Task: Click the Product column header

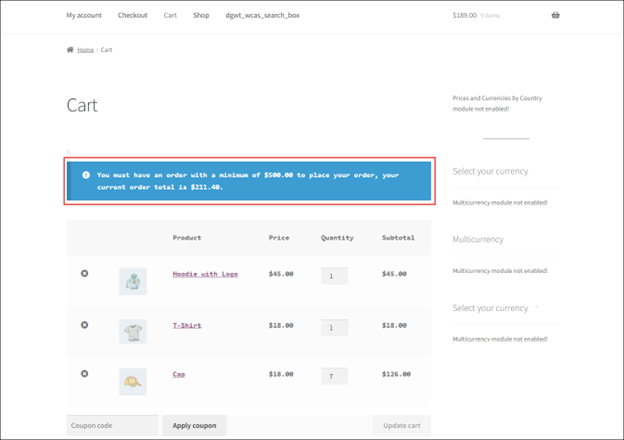Action: click(187, 238)
